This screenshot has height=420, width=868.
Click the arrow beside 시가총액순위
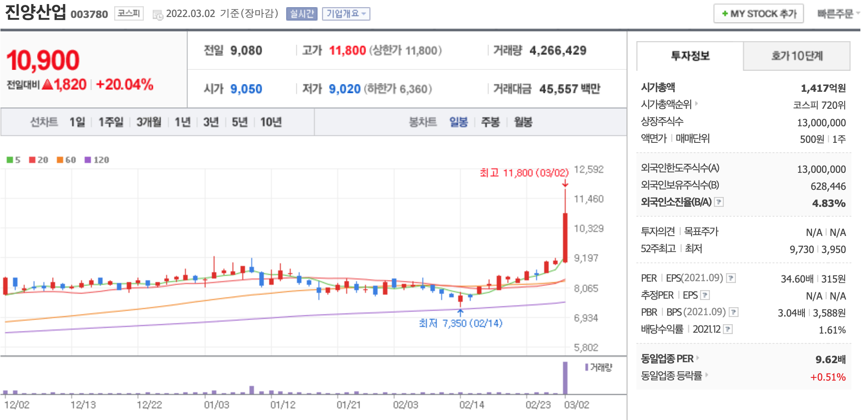point(696,104)
